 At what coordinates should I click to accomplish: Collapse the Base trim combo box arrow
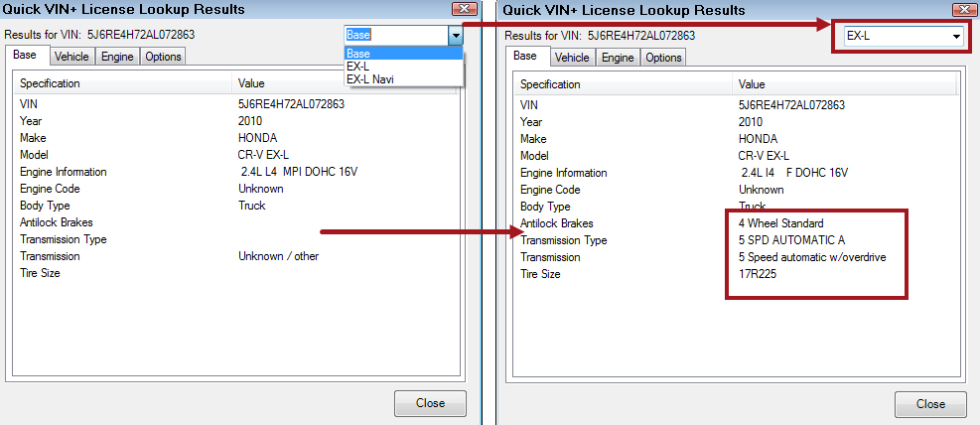point(455,35)
